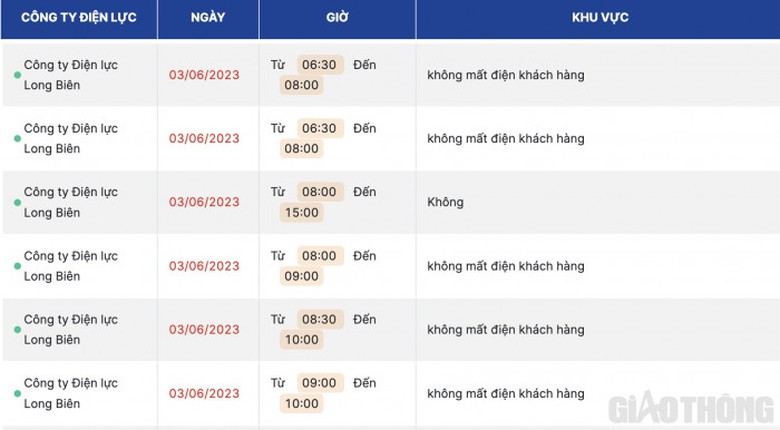Click the 06:30 start time in the first row
The height and width of the screenshot is (430, 780).
(x=320, y=64)
